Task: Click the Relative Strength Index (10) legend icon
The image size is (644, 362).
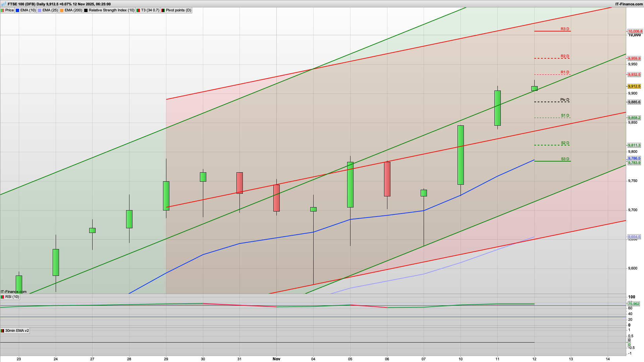Action: (86, 10)
